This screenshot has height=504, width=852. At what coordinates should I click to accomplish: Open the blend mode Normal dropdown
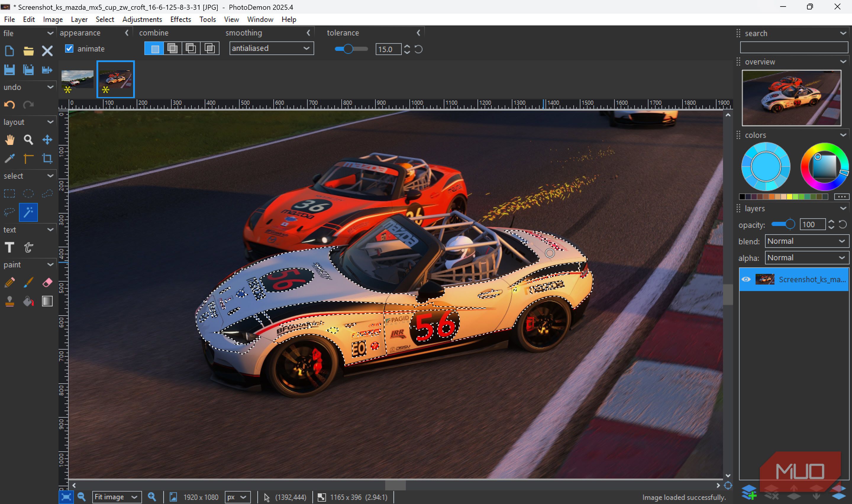point(806,241)
